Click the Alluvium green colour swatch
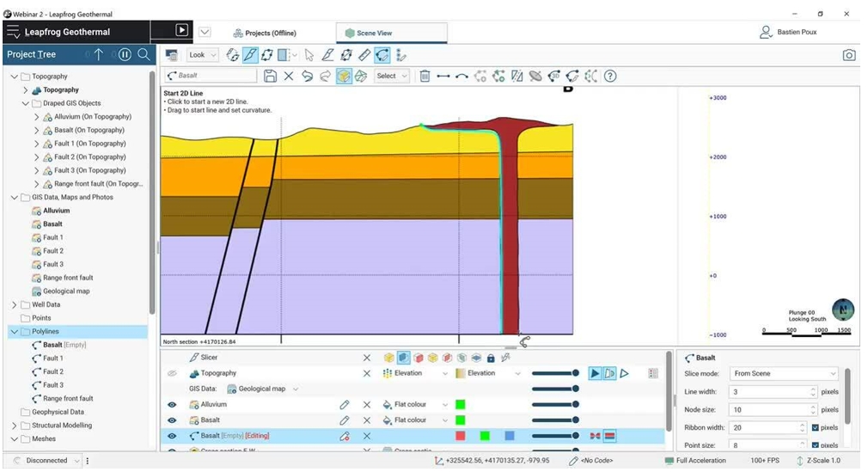The width and height of the screenshot is (868, 472). pyautogui.click(x=460, y=404)
